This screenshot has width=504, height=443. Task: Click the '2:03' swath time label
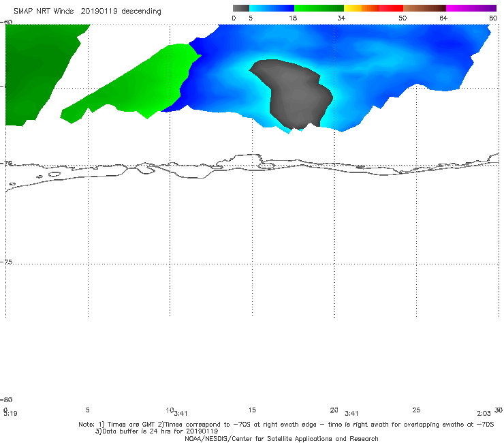coord(484,414)
